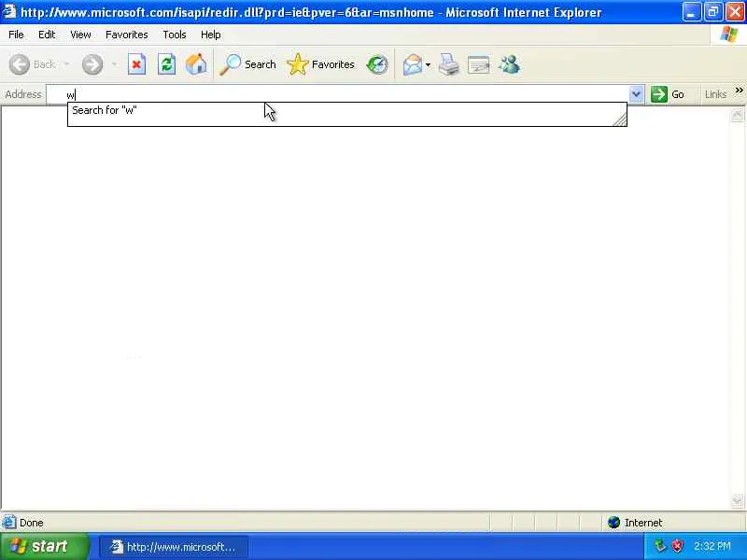Click the vertical scrollbar up arrow
Screen dimensions: 747x560
click(737, 115)
